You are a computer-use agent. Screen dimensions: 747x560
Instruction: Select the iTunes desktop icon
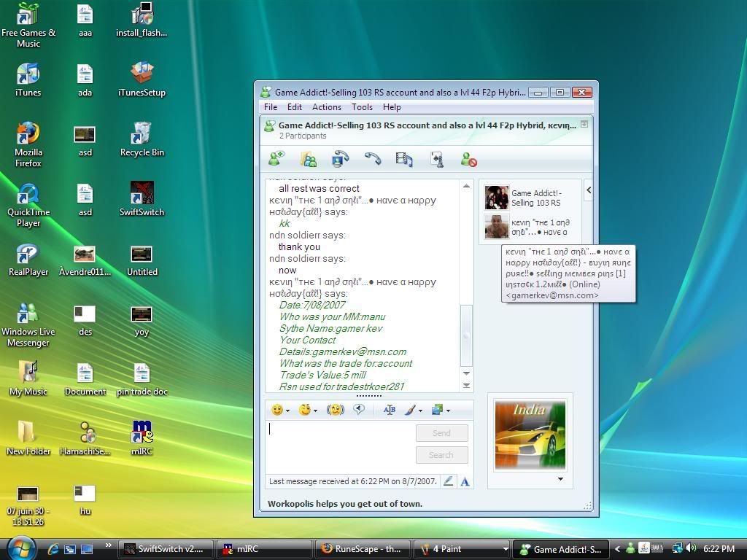coord(28,79)
